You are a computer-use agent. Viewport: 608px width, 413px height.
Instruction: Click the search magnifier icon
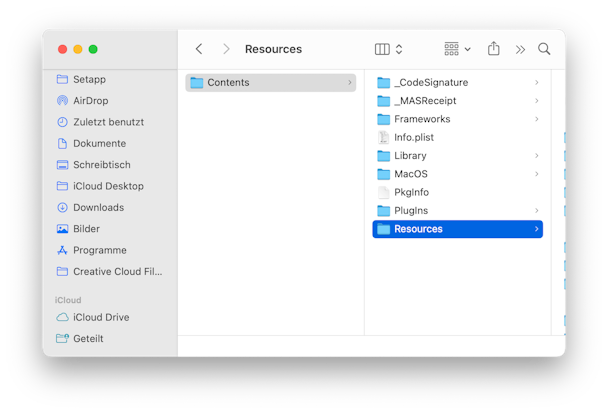click(x=544, y=49)
